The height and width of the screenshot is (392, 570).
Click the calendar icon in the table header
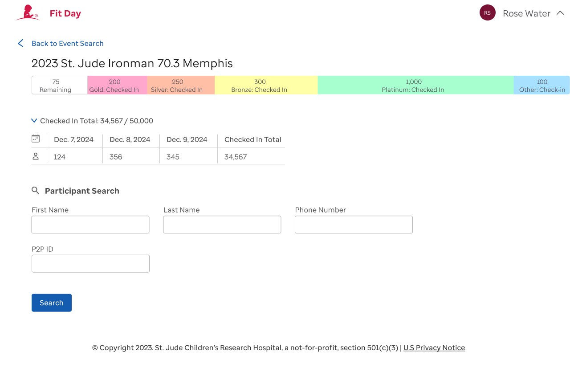point(36,138)
